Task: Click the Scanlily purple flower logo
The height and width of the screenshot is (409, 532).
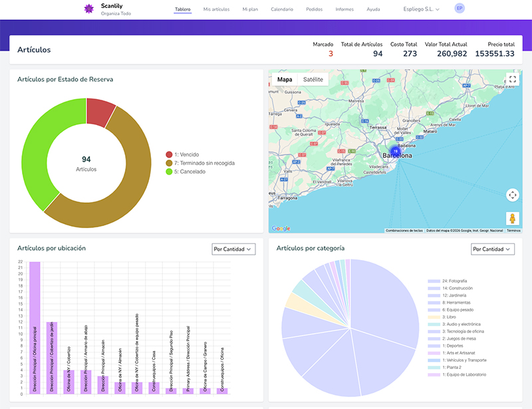Action: pyautogui.click(x=89, y=9)
